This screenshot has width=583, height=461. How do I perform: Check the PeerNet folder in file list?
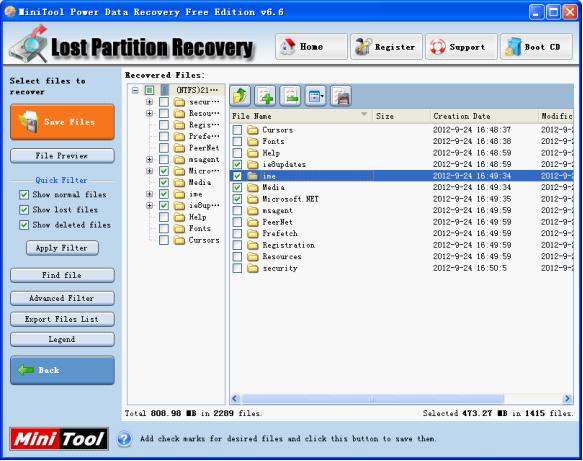click(237, 222)
